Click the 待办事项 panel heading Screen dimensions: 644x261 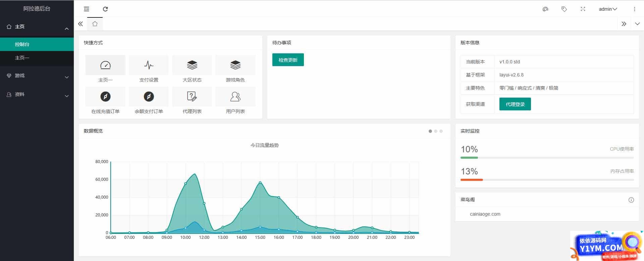coord(282,43)
